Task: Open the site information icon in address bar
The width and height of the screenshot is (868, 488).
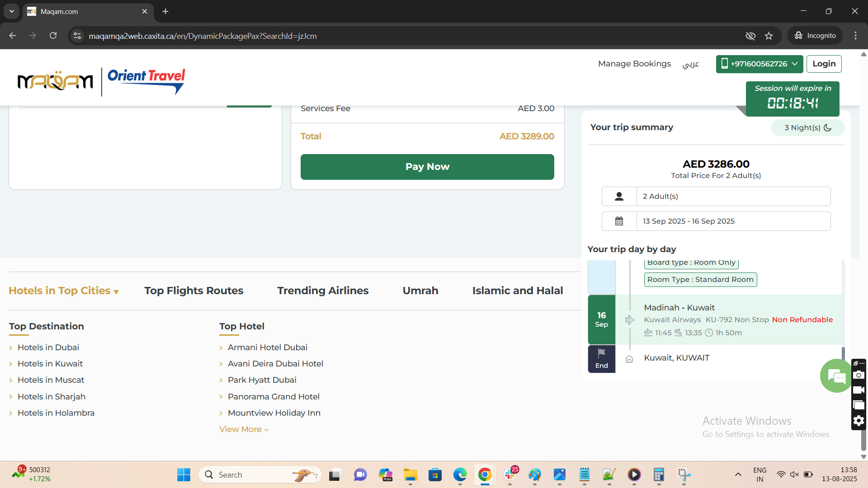Action: [77, 36]
